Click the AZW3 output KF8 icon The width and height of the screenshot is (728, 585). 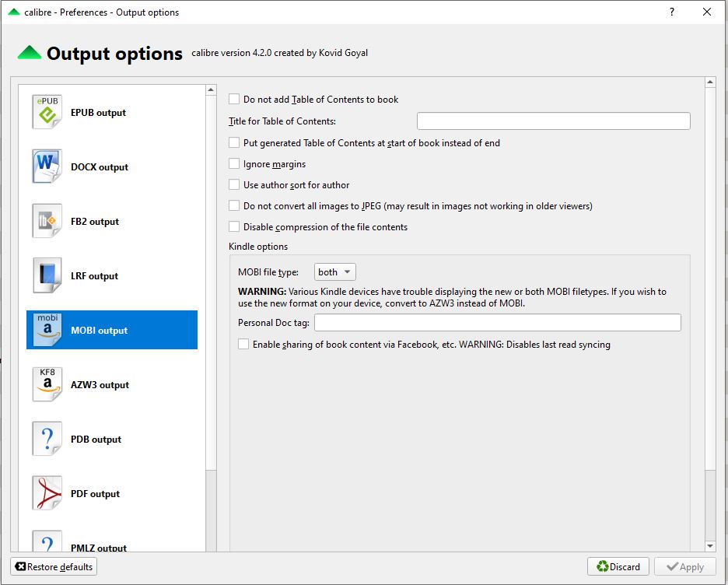(47, 384)
